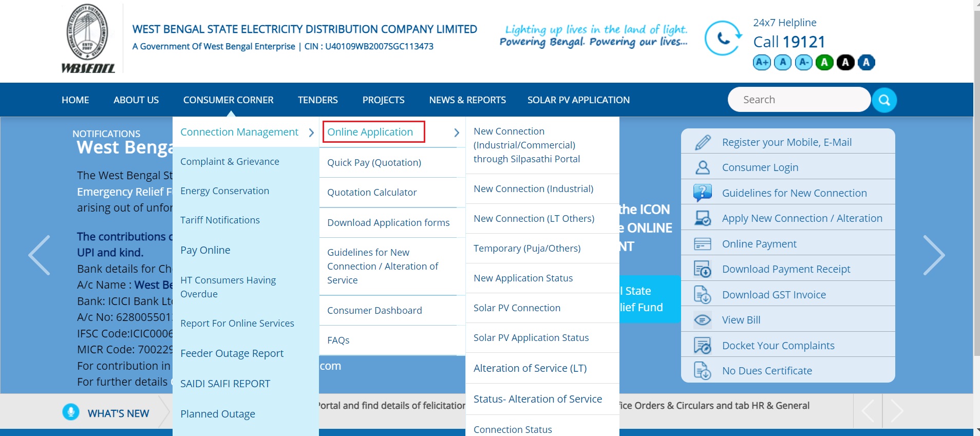Open Solar PV Connection
Screen dimensions: 980x436
pyautogui.click(x=517, y=308)
